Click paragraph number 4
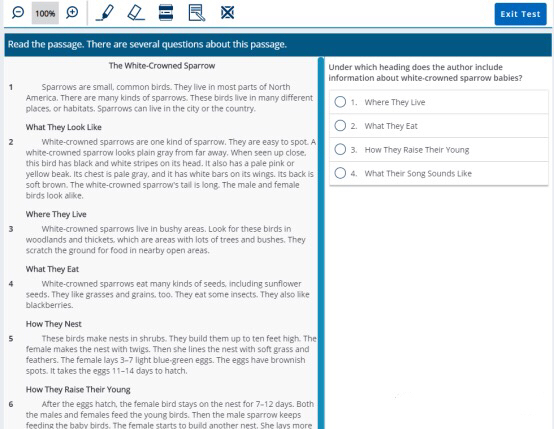Image resolution: width=554 pixels, height=429 pixels. (x=11, y=284)
